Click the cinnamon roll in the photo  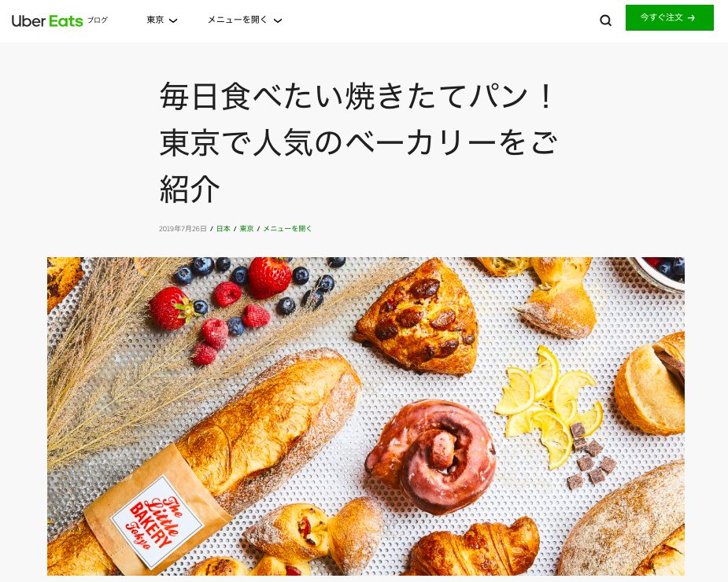point(431,455)
